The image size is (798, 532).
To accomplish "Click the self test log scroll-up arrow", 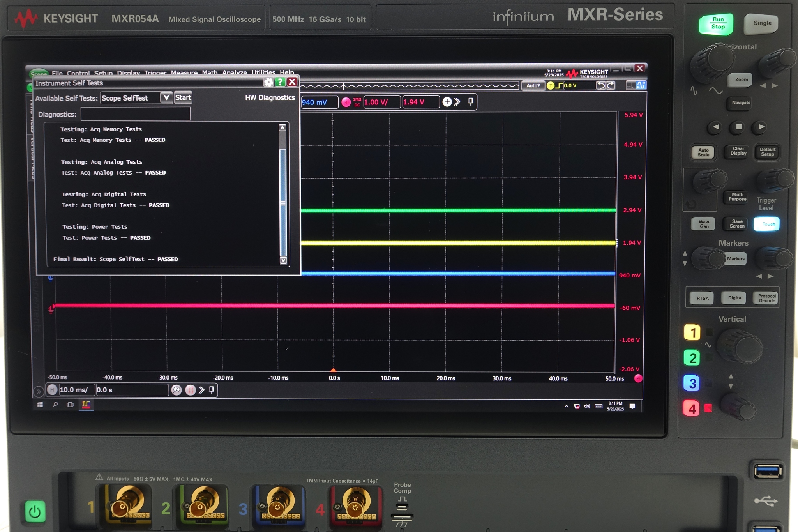I will (x=282, y=128).
